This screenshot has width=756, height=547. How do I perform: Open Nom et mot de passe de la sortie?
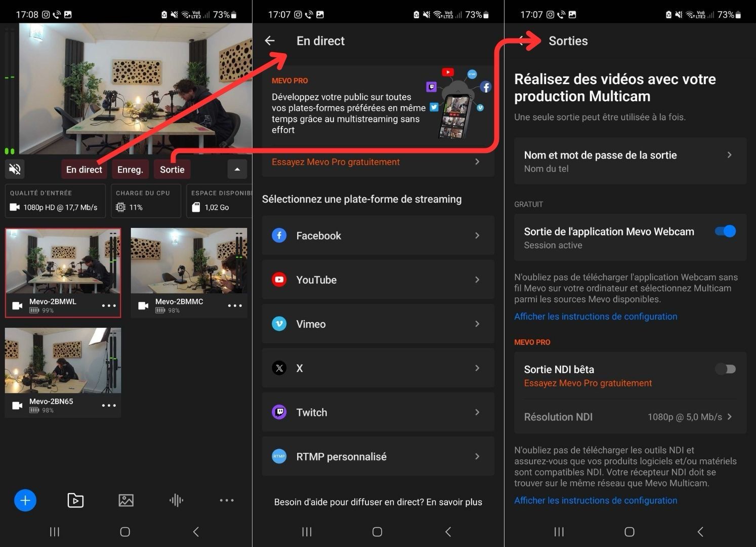(x=629, y=161)
